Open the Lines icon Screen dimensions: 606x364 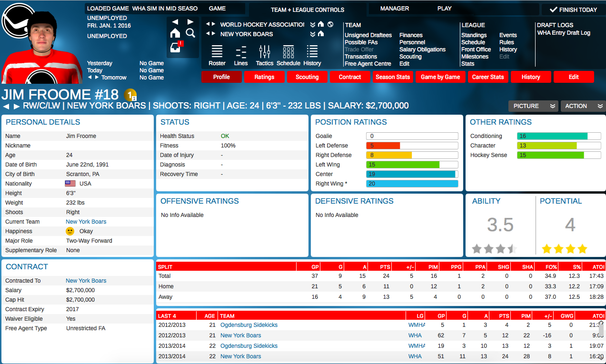pos(240,52)
